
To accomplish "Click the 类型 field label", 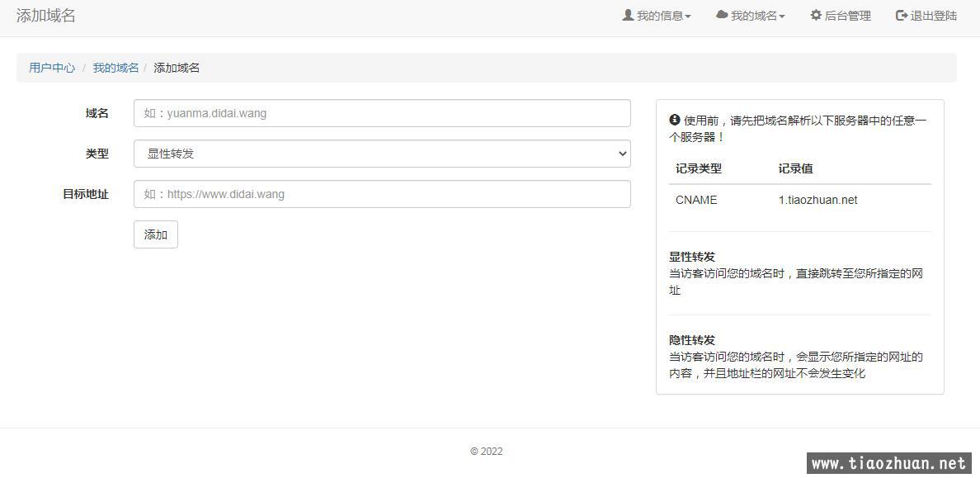I will [97, 154].
